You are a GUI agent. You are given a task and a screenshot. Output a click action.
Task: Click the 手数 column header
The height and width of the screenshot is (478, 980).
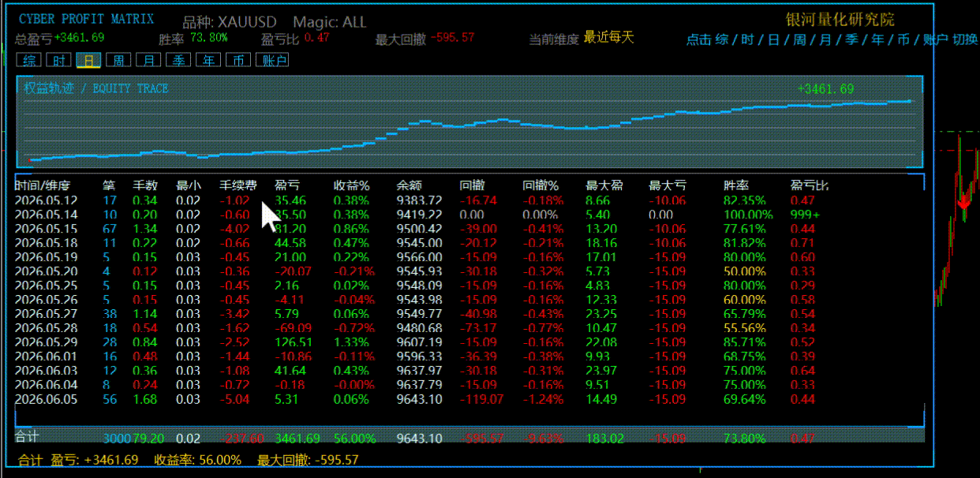(145, 186)
